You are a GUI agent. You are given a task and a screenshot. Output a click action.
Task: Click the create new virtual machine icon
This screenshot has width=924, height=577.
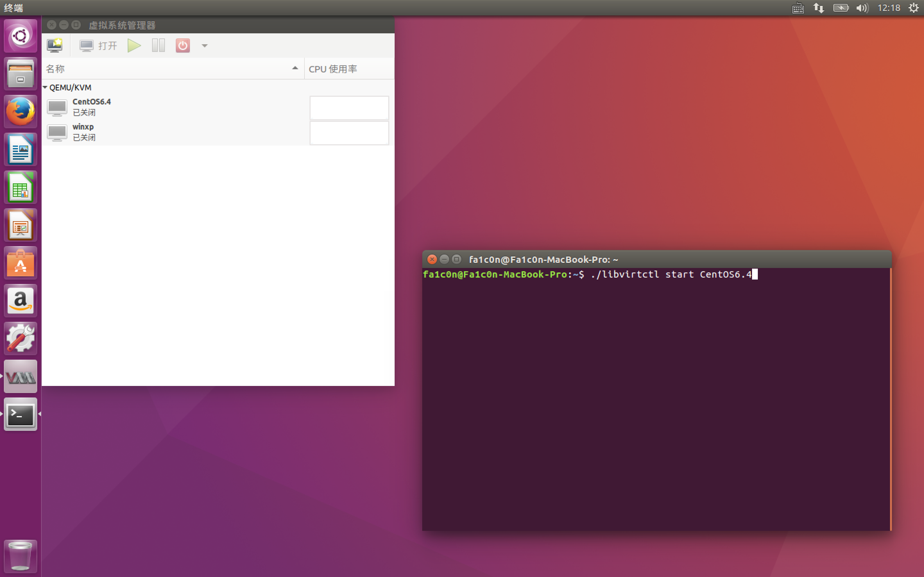coord(55,46)
